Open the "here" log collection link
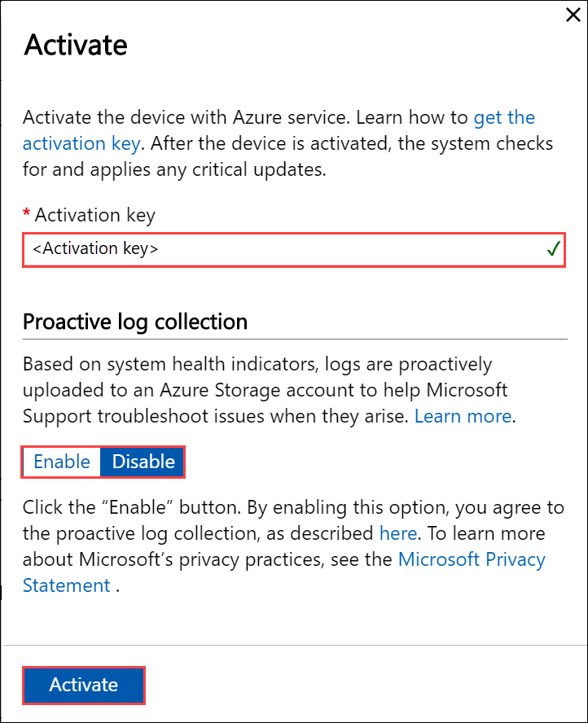 [x=398, y=533]
